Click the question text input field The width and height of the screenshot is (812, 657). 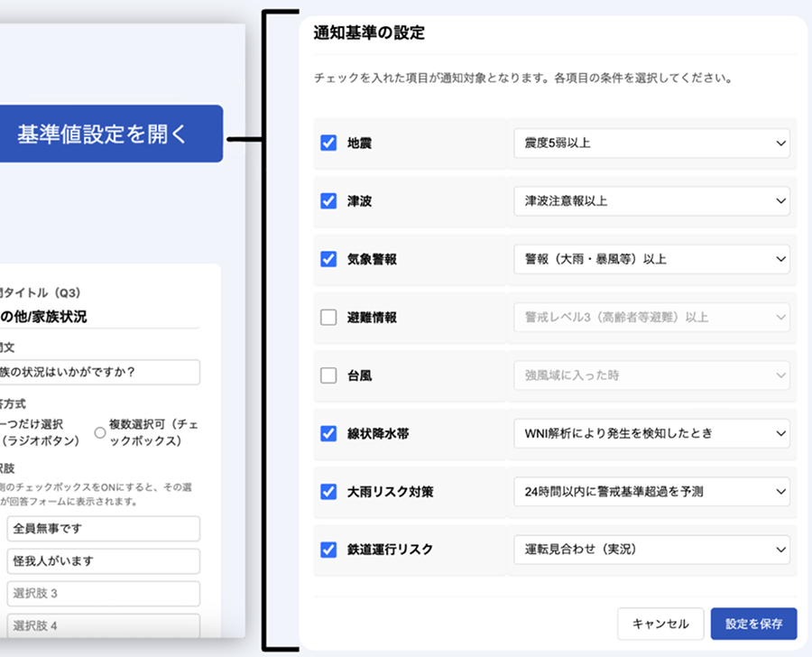pos(99,372)
